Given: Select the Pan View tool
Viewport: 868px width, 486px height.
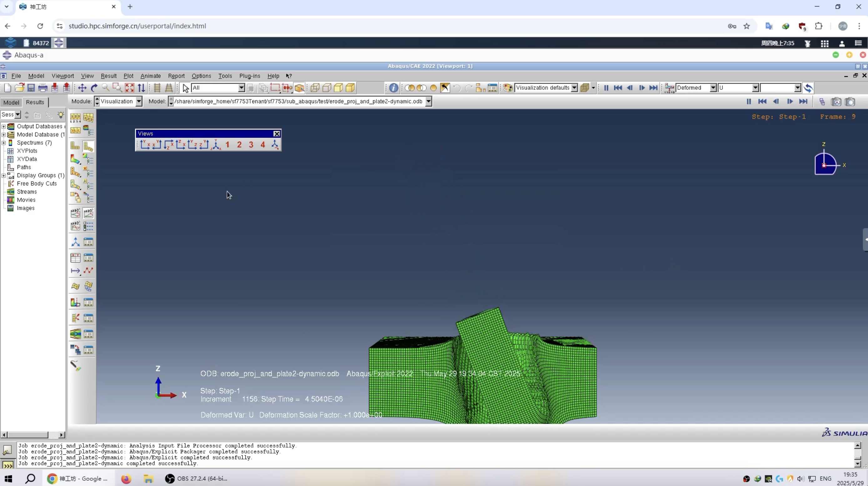Looking at the screenshot, I should tap(82, 88).
